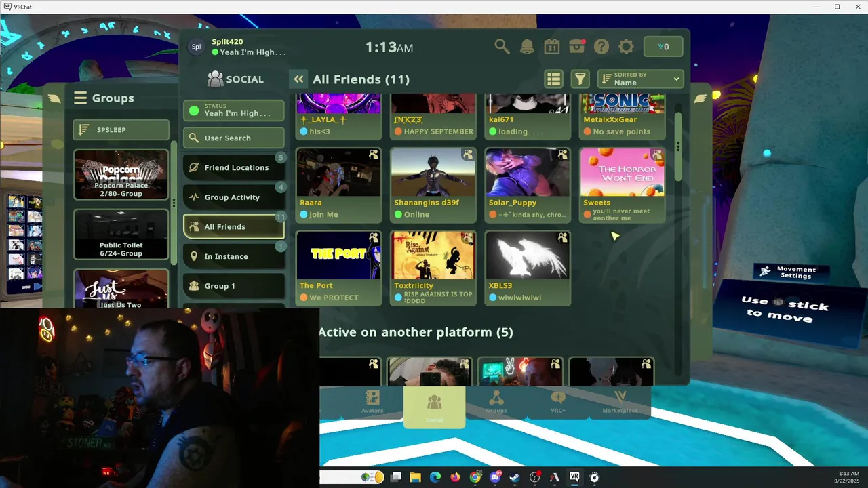
Task: Click the friend badge on Toxtricity card
Action: (x=468, y=237)
